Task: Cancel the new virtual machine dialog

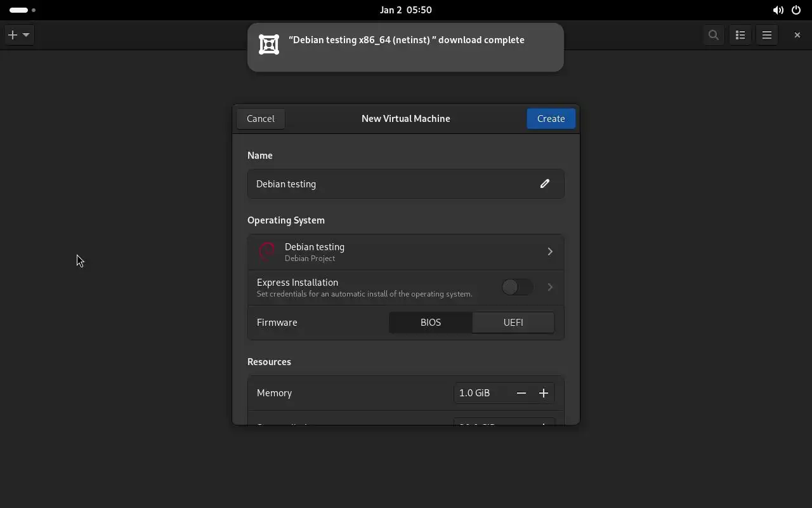Action: click(x=261, y=119)
